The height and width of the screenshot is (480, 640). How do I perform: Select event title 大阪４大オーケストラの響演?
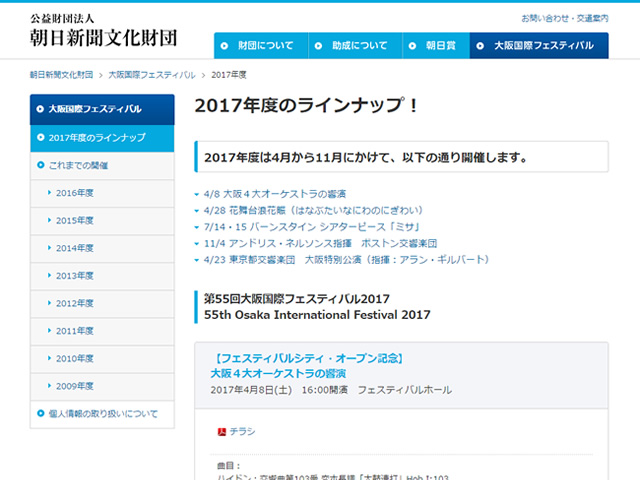click(278, 373)
